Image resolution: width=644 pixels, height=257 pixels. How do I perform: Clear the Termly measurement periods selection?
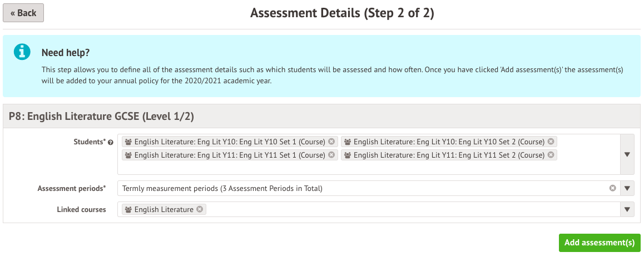[613, 188]
